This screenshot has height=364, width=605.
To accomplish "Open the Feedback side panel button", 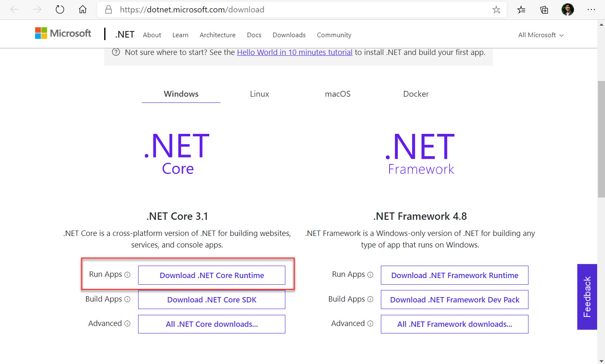I will 587,297.
